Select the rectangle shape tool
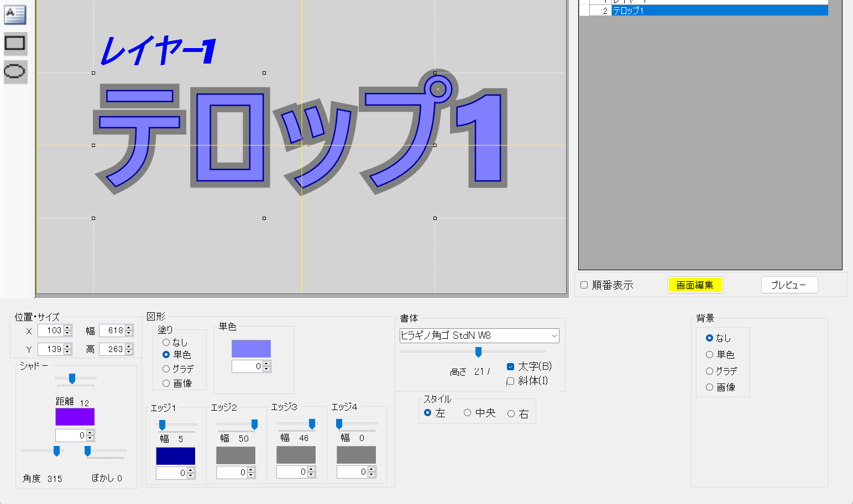The width and height of the screenshot is (853, 504). pos(15,43)
